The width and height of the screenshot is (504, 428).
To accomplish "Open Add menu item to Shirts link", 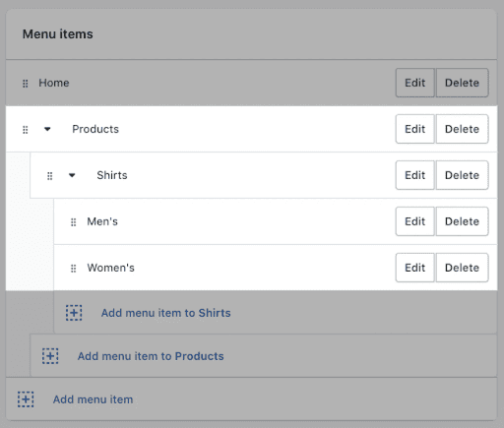I will pos(165,313).
